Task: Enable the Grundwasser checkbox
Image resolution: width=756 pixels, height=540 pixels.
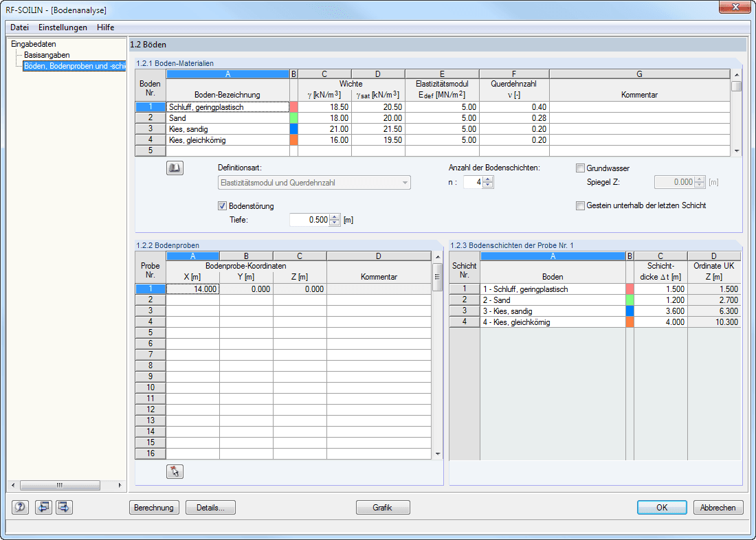Action: coord(580,168)
